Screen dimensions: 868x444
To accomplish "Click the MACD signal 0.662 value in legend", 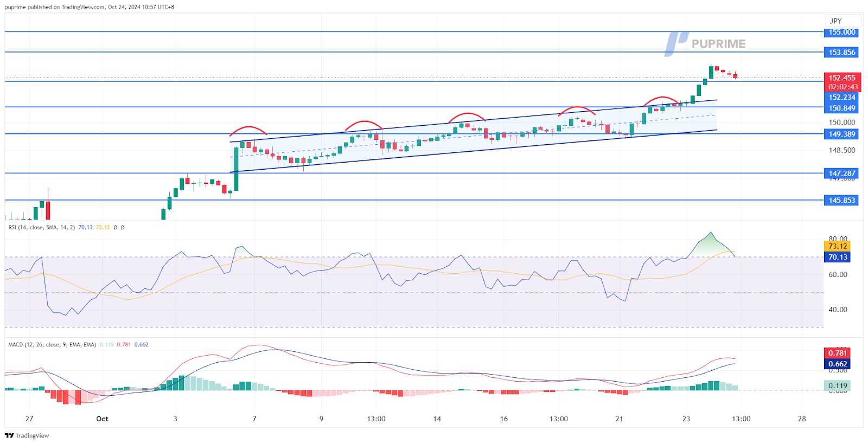I will tap(141, 345).
